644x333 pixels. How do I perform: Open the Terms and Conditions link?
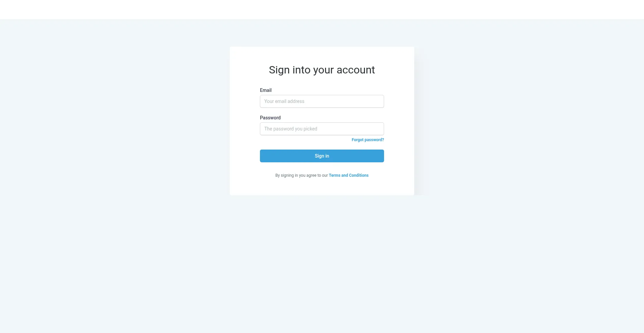tap(348, 175)
